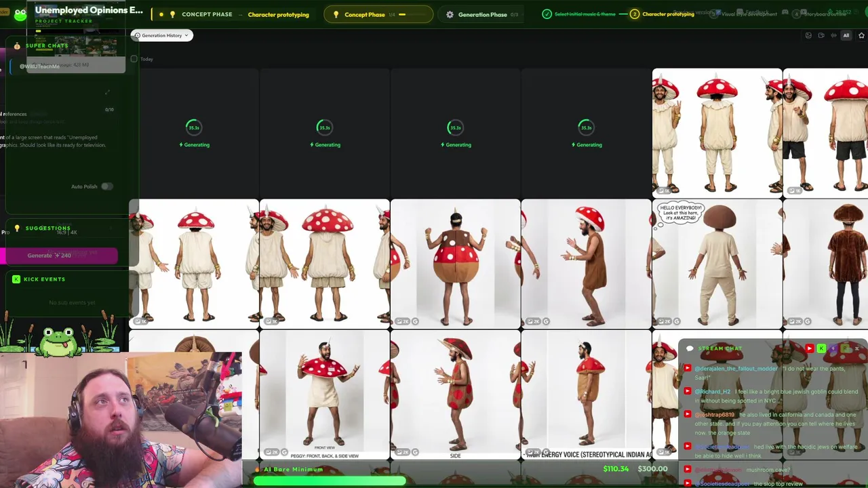This screenshot has height=488, width=868.
Task: Open the Generation History dropdown
Action: pos(161,35)
